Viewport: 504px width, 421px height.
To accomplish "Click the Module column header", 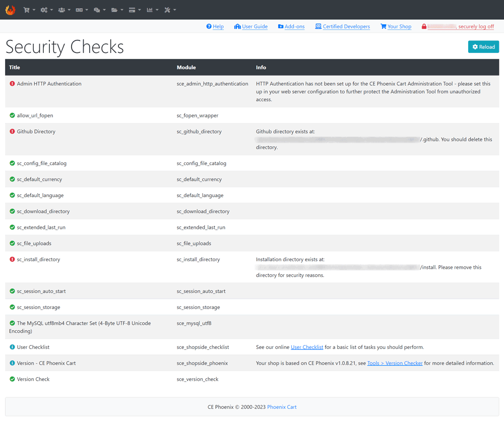I will click(x=186, y=67).
